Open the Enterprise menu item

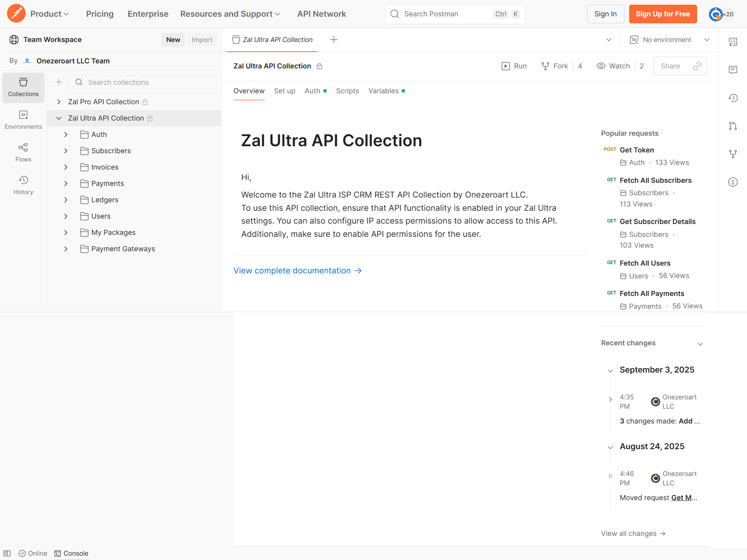click(148, 14)
